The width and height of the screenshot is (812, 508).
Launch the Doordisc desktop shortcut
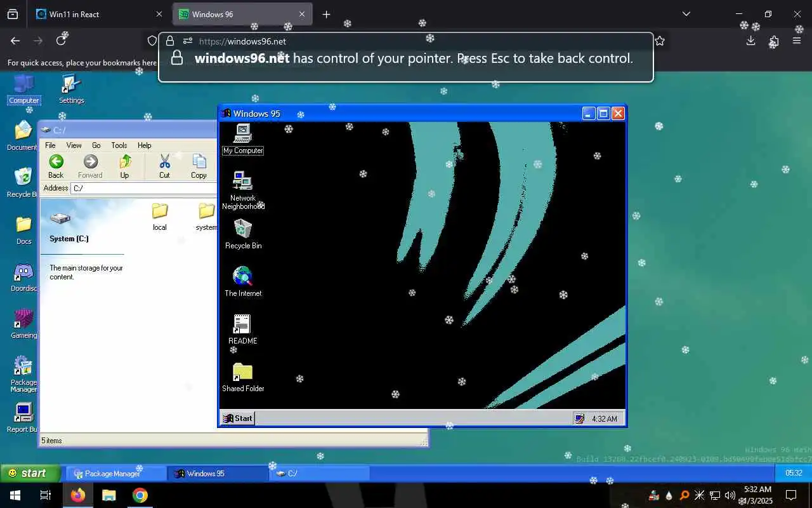pyautogui.click(x=23, y=277)
